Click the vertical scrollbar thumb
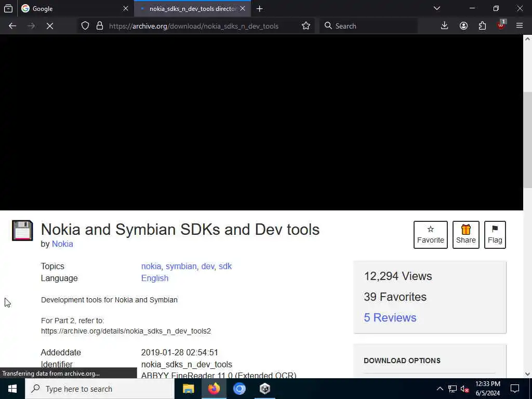Viewport: 532px width, 399px height. (528, 139)
